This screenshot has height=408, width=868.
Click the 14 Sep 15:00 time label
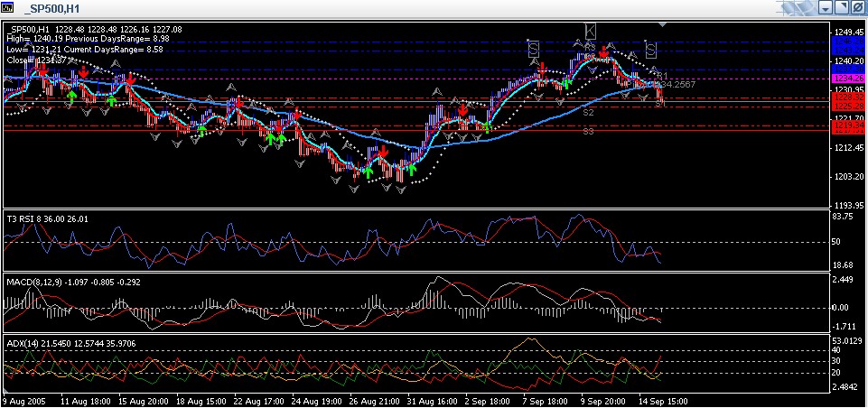point(664,401)
